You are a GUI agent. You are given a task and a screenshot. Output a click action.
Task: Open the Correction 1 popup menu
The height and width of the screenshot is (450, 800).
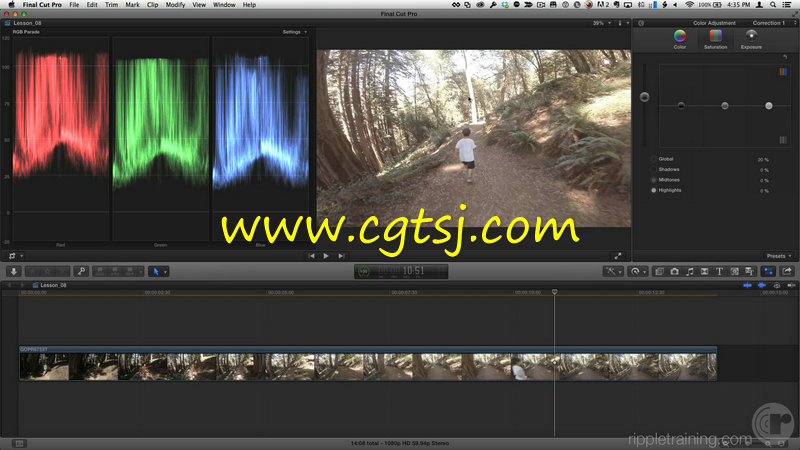coord(773,23)
